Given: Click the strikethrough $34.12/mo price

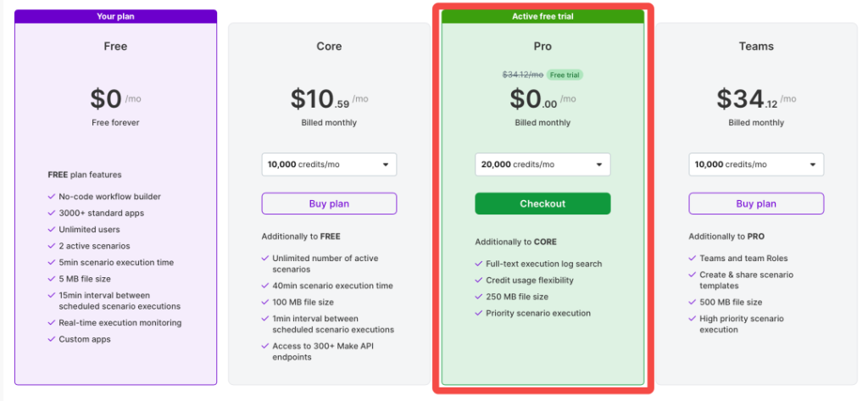Looking at the screenshot, I should (x=523, y=75).
